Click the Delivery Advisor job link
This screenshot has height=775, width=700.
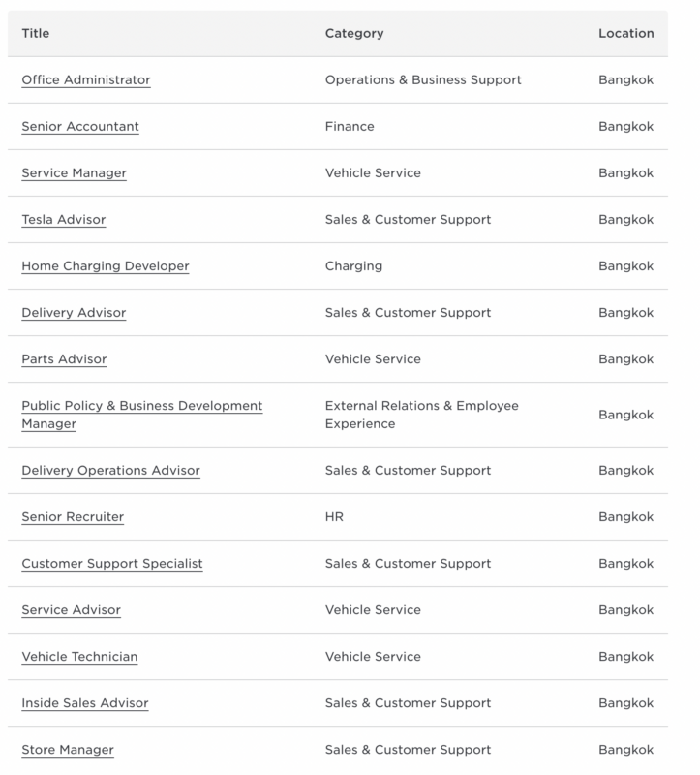tap(74, 313)
